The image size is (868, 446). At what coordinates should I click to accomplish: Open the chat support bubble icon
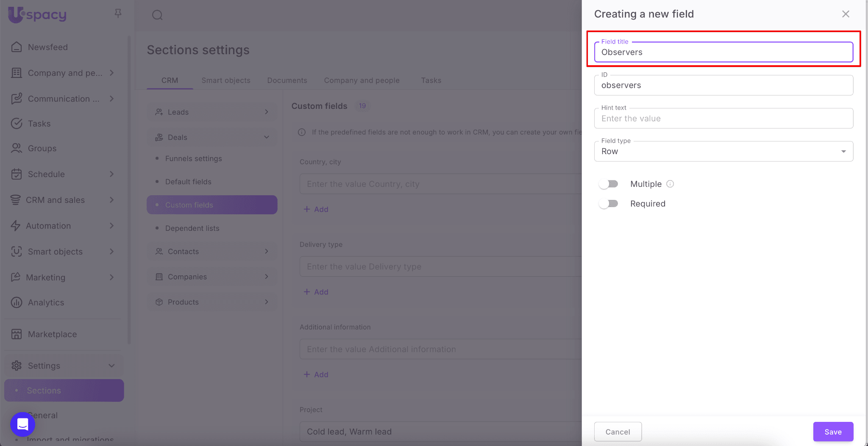[22, 424]
